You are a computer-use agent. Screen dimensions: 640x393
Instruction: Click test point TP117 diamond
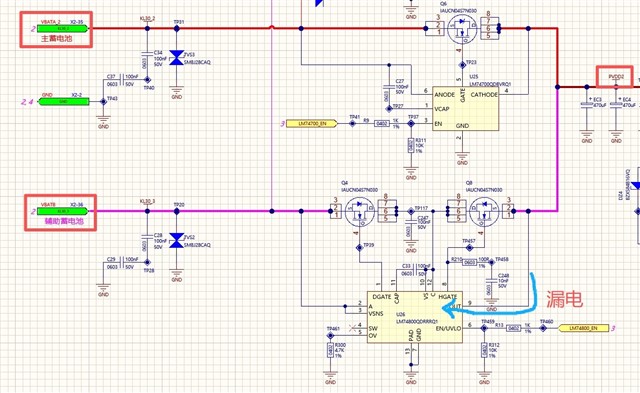(x=411, y=211)
